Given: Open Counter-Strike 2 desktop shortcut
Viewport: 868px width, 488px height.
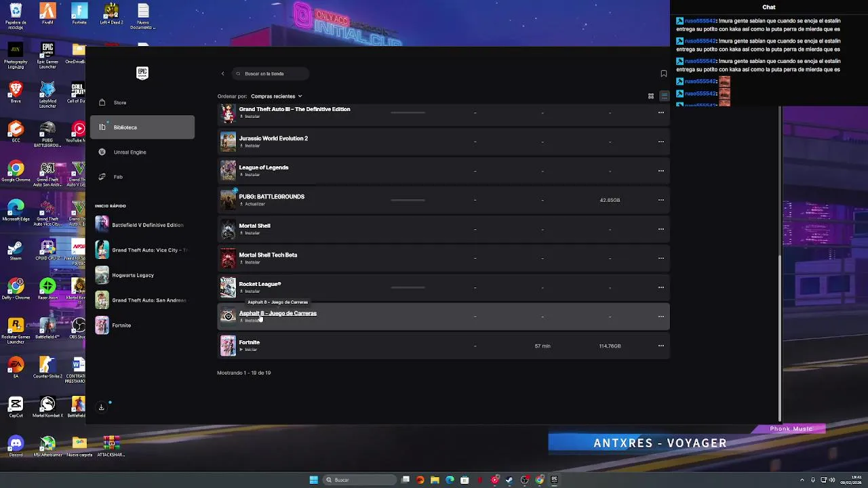Looking at the screenshot, I should (x=47, y=368).
